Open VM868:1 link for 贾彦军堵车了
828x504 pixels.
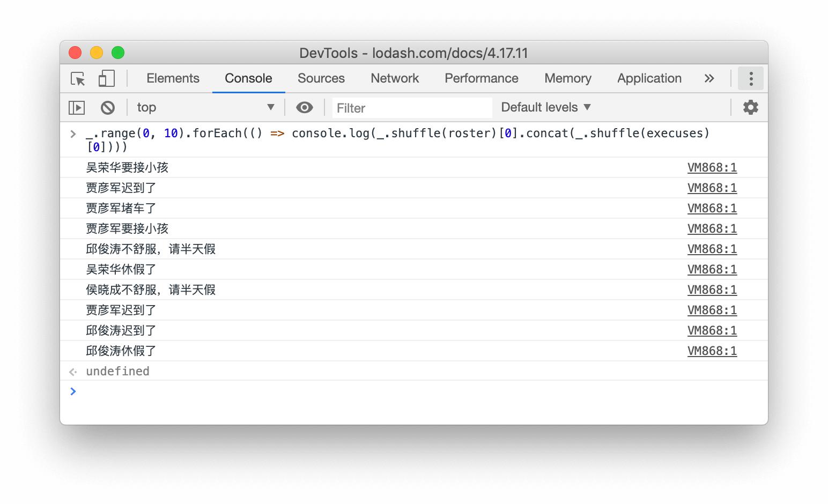pos(712,209)
